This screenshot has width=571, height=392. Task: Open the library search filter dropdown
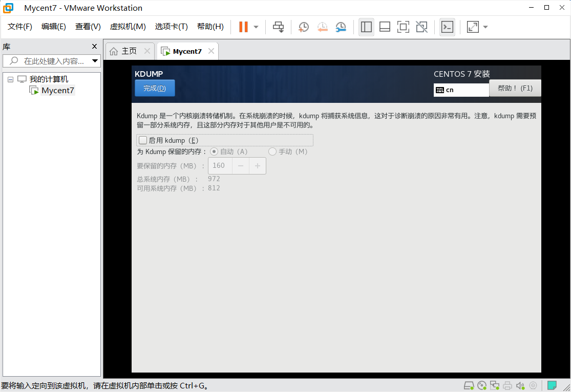click(95, 60)
